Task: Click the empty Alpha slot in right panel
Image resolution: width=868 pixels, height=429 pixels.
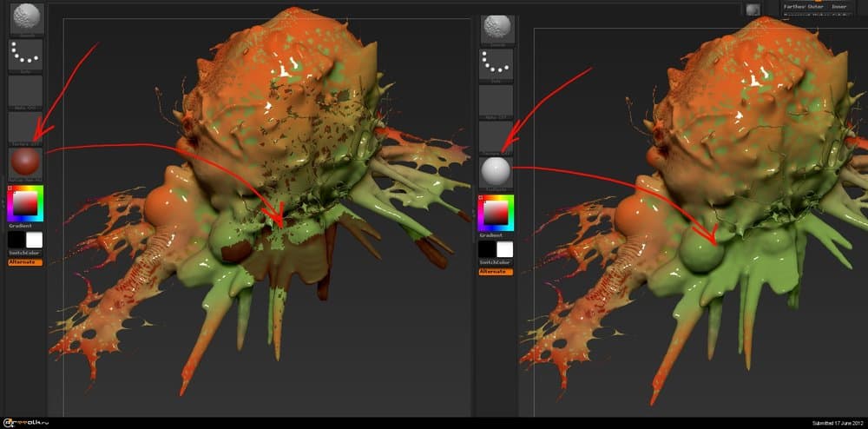Action: [x=496, y=100]
